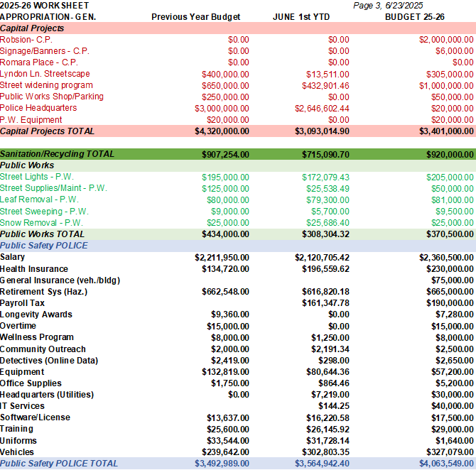Select the $26,145.92 Training YTD value
Image resolution: width=476 pixels, height=470 pixels.
[328, 430]
